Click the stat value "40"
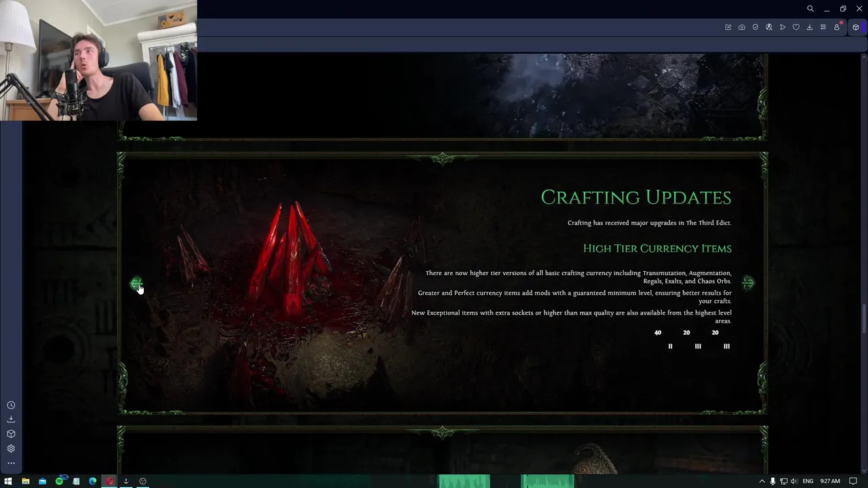The height and width of the screenshot is (488, 868). coord(658,333)
